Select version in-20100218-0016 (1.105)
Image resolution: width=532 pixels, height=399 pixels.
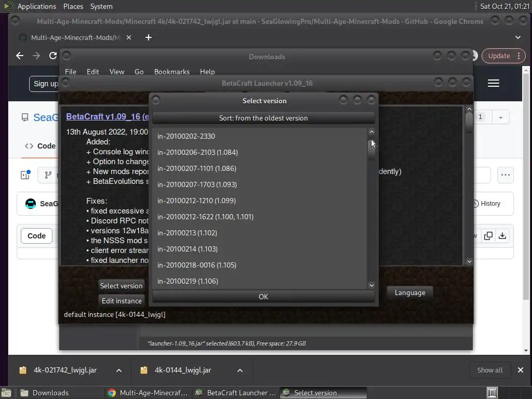(260, 265)
